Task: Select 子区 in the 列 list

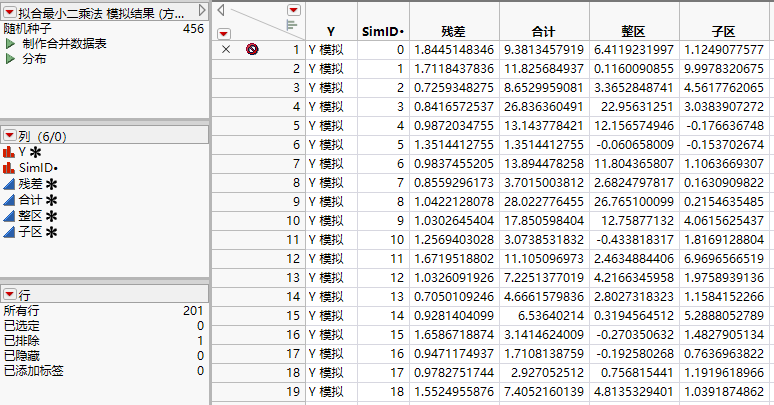Action: coord(31,232)
